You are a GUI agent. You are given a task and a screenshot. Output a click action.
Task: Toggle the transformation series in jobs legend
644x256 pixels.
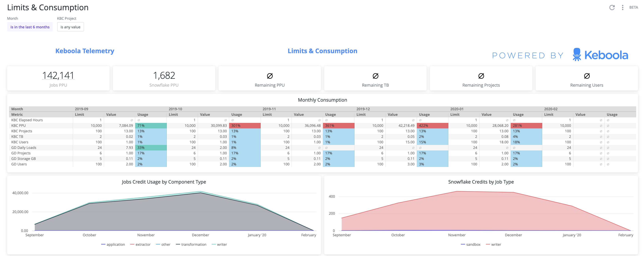point(191,244)
